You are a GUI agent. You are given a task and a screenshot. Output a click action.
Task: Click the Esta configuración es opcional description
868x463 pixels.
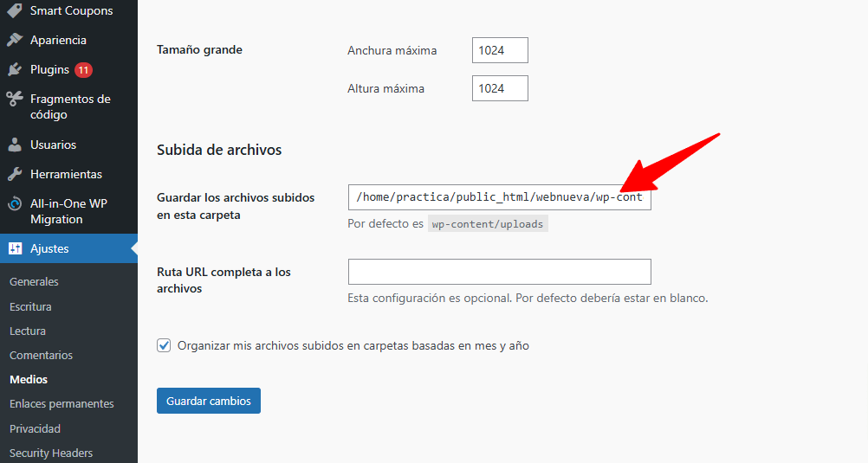528,299
